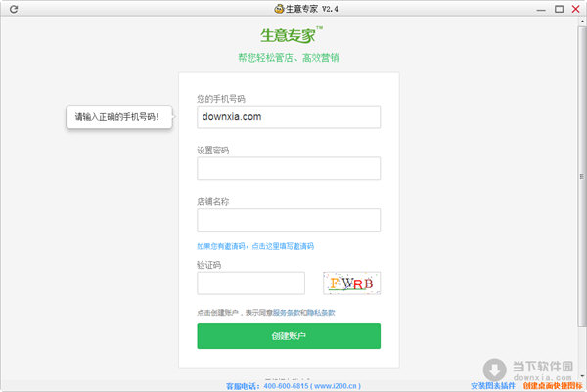587x392 pixels.
Task: Minimize the 生意专家 window
Action: pyautogui.click(x=541, y=10)
